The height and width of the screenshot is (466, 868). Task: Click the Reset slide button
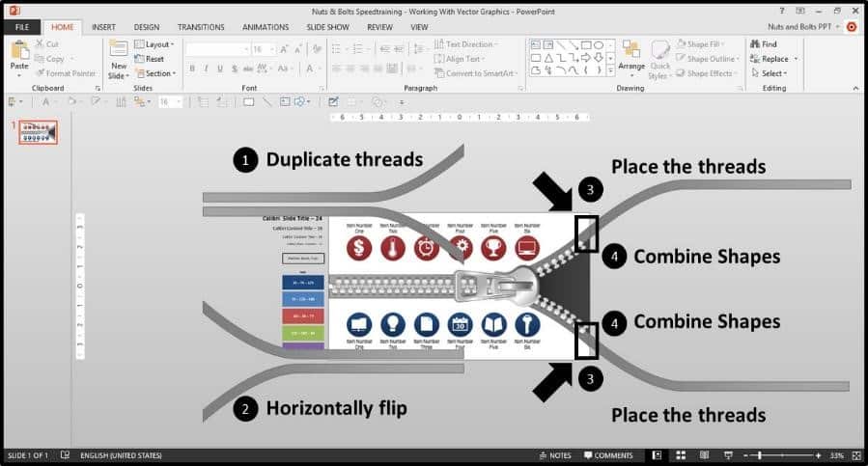click(150, 59)
